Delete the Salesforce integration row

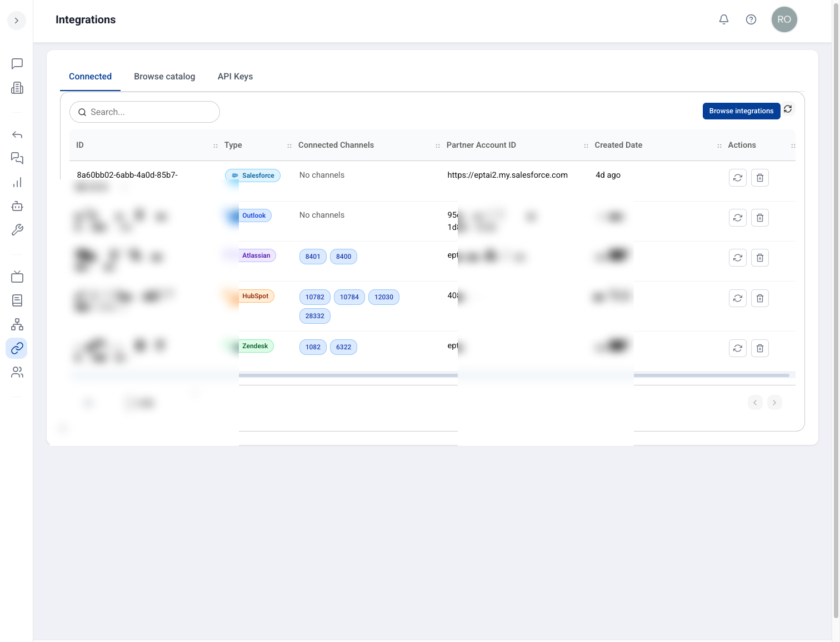760,178
